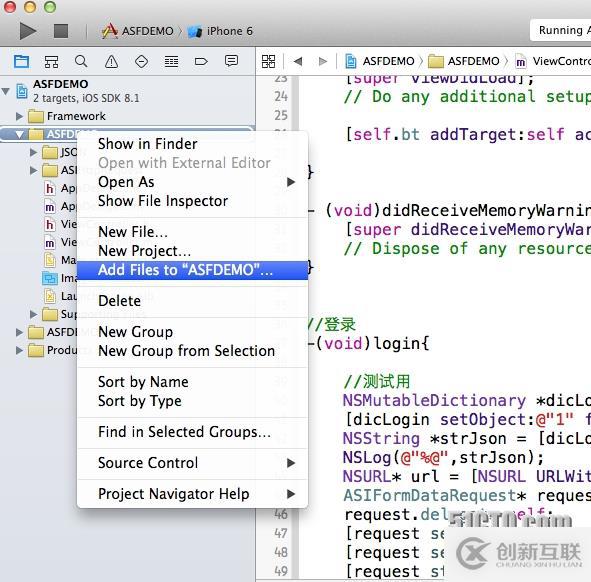Viewport: 591px width, 582px height.
Task: Open the Source Control submenu
Action: pos(192,463)
